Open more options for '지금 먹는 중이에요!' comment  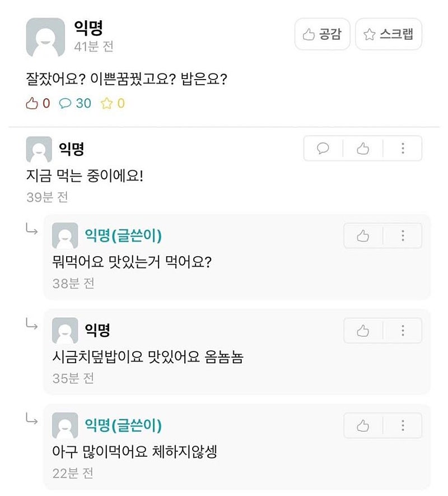(403, 149)
